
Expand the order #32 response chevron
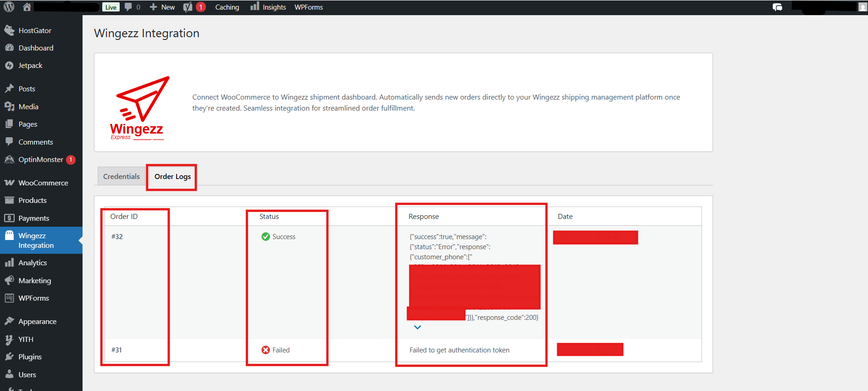click(x=417, y=327)
